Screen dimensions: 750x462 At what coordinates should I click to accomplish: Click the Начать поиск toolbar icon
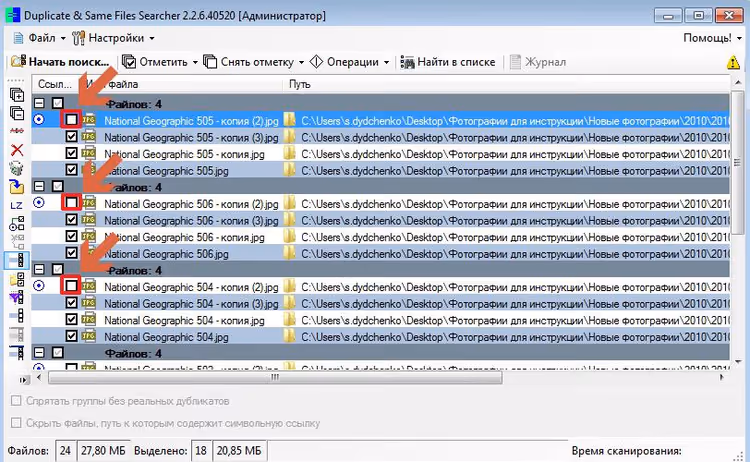(x=18, y=62)
